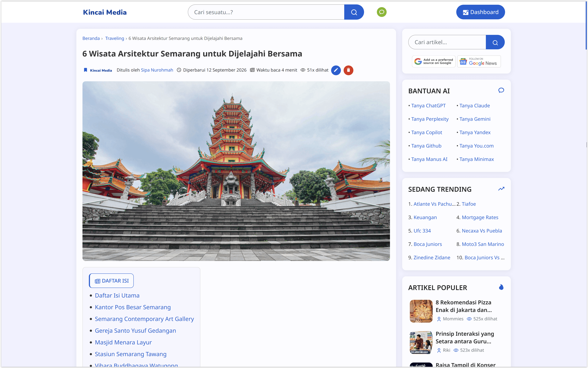
Task: Jump to Masjid Menara Layur section
Action: point(123,342)
